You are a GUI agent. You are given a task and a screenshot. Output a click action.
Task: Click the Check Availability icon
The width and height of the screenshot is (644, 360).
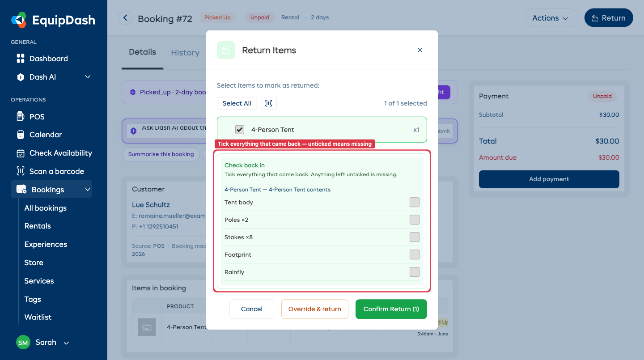click(20, 153)
